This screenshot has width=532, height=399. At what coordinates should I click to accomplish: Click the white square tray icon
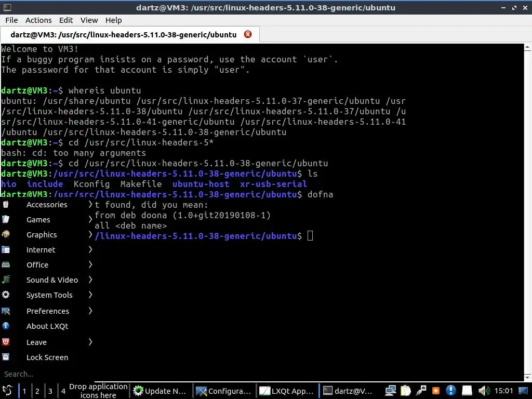(467, 391)
